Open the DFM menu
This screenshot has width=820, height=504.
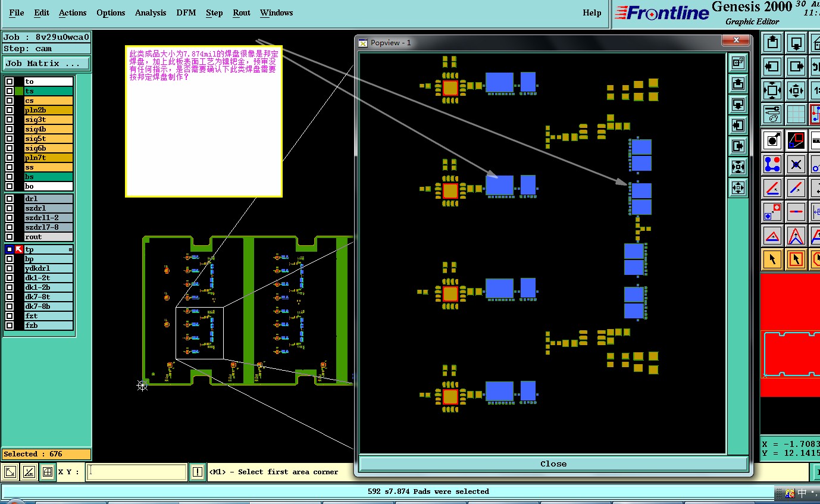tap(186, 12)
